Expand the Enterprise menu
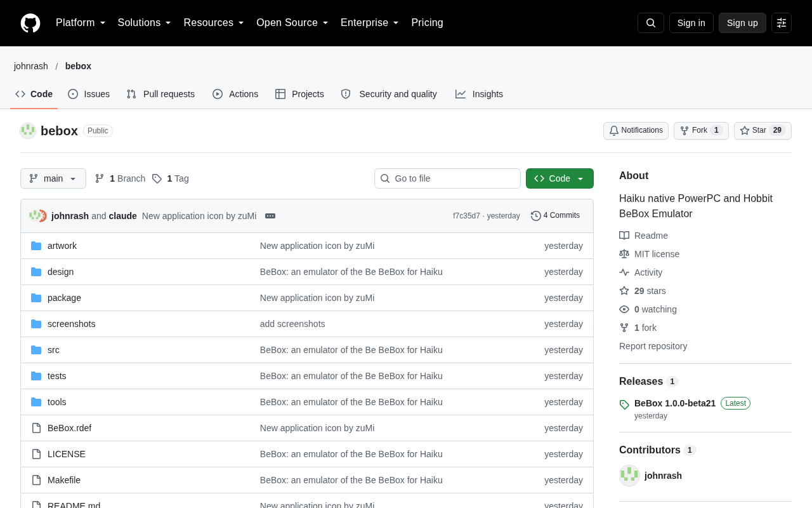 pos(370,23)
